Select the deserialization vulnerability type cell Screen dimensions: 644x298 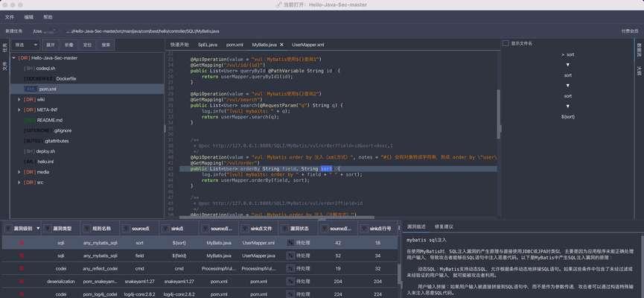tap(61, 282)
